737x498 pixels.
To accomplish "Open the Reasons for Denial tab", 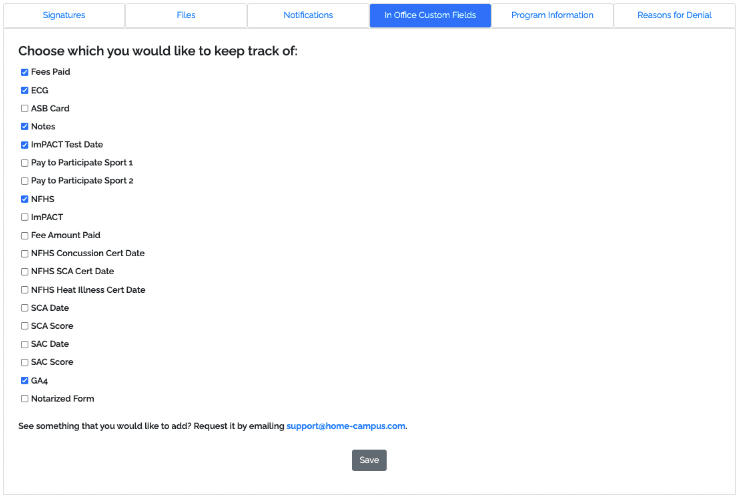I will click(674, 16).
